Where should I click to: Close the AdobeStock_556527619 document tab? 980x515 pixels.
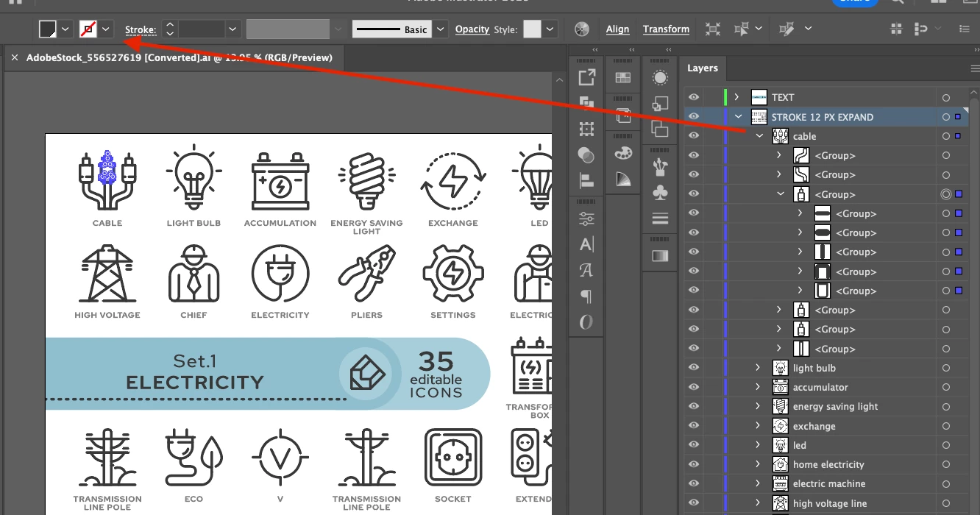15,57
